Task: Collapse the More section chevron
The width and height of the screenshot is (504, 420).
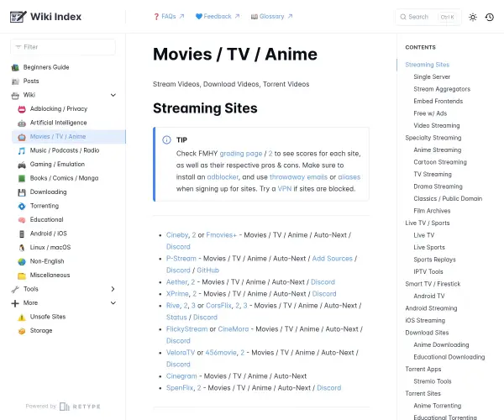Action: coord(113,302)
